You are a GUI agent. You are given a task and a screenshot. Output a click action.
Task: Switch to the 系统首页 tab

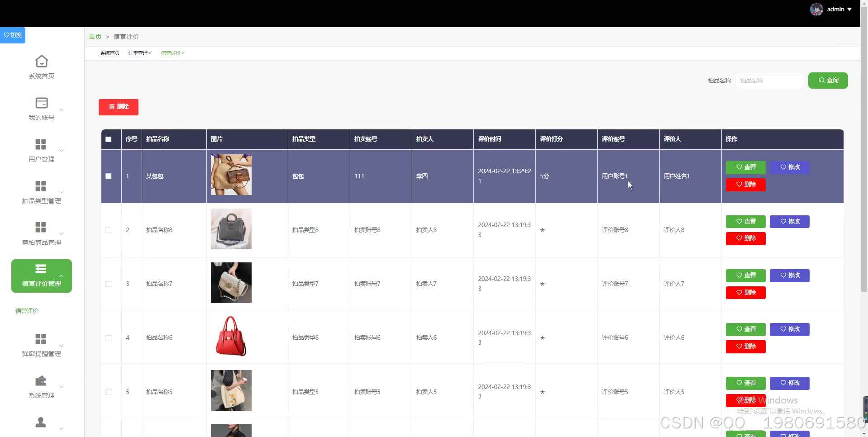[110, 53]
